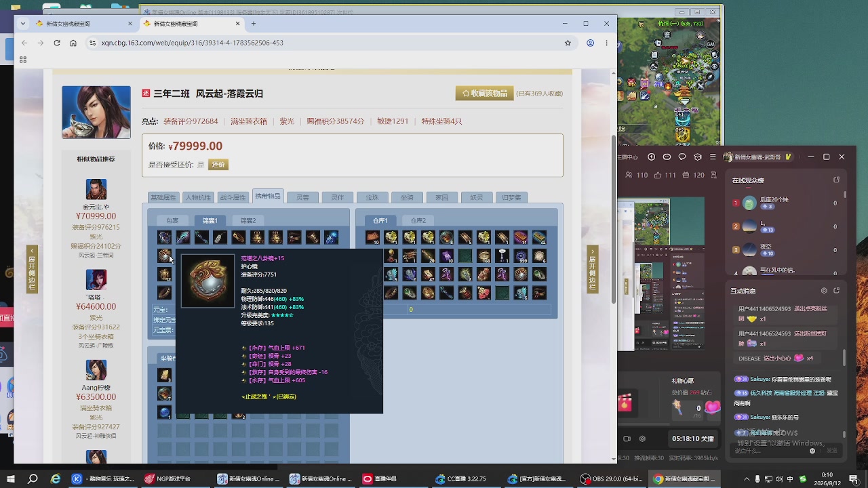Click the 收藏该物品 favorite button
The height and width of the screenshot is (488, 868).
click(484, 94)
